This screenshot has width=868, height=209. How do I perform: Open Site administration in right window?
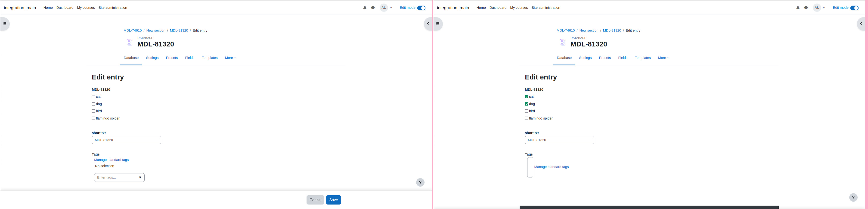tap(546, 8)
